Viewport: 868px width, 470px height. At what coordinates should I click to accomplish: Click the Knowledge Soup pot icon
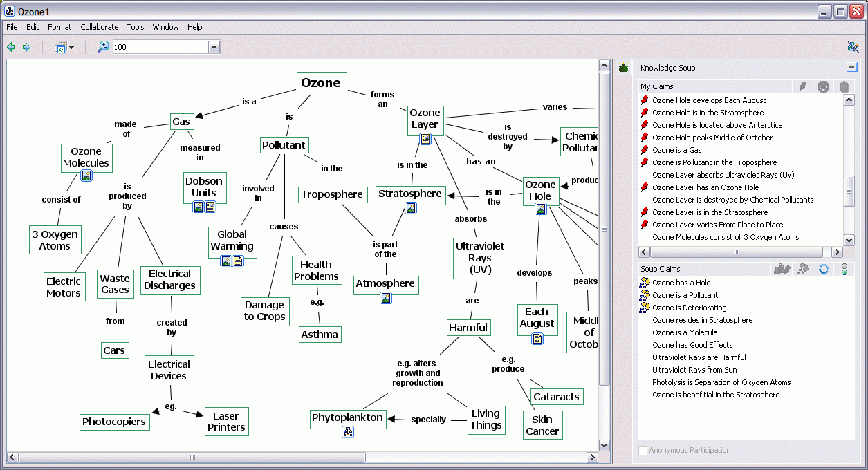point(624,68)
